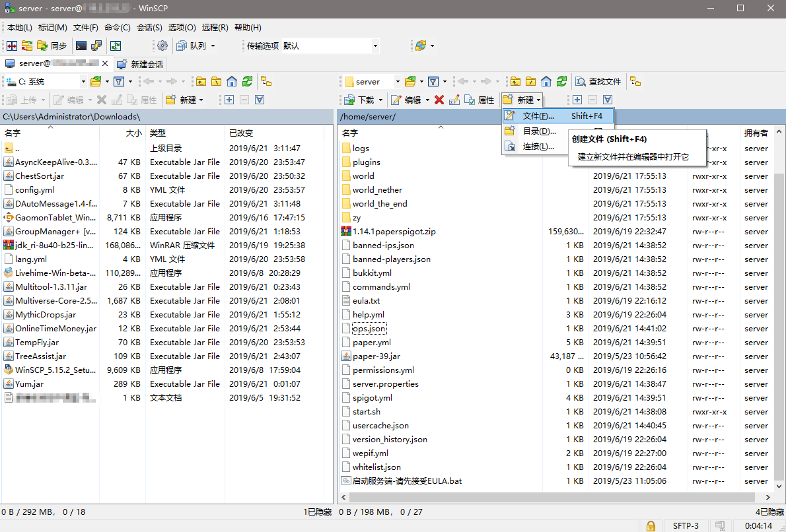This screenshot has height=532, width=786.
Task: Open the remote server directory combo box
Action: click(372, 82)
